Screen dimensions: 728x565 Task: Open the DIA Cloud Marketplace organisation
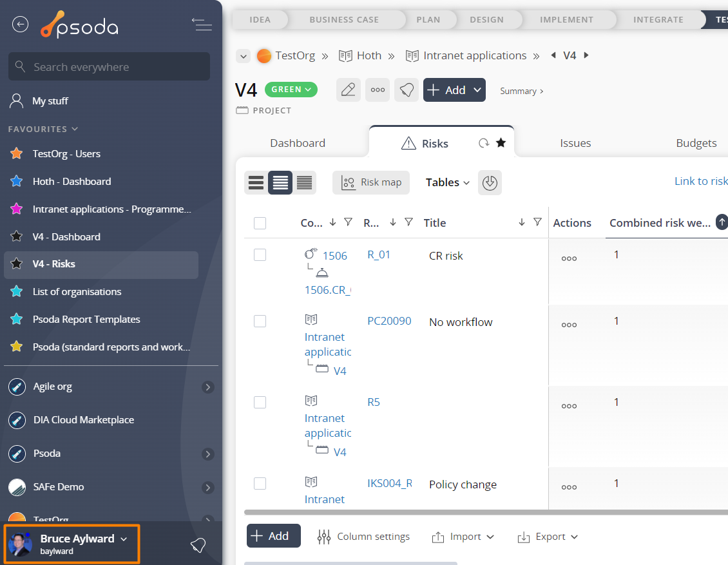coord(84,419)
